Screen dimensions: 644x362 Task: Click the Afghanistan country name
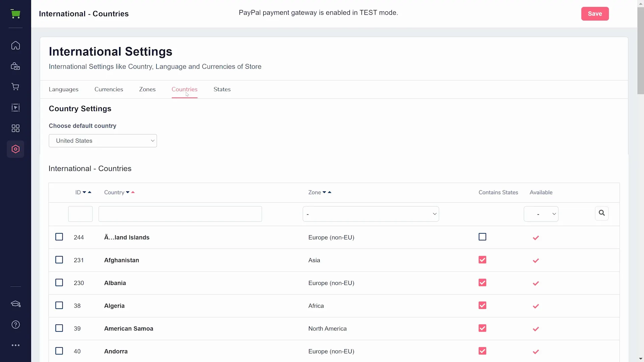(x=121, y=260)
